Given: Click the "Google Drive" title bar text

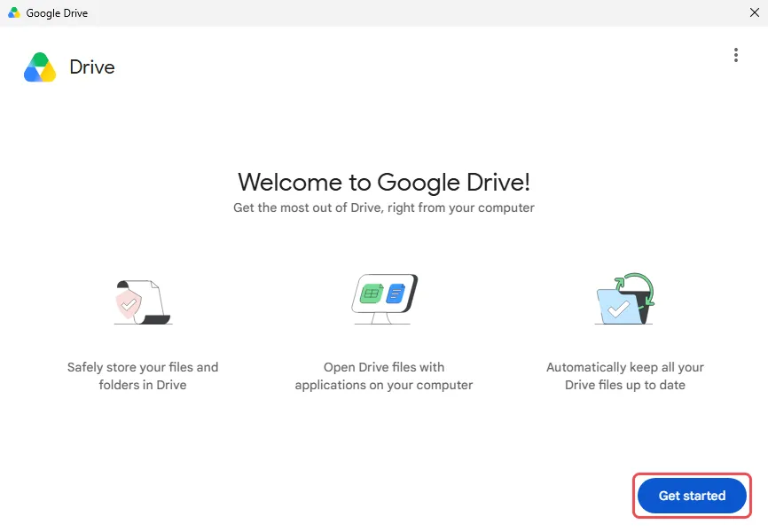Looking at the screenshot, I should (57, 13).
